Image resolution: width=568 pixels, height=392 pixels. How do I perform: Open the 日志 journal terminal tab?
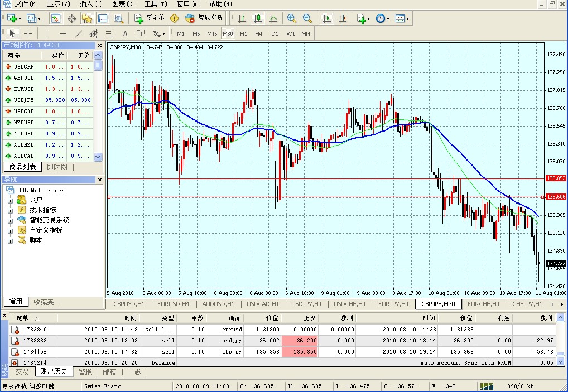pyautogui.click(x=134, y=372)
